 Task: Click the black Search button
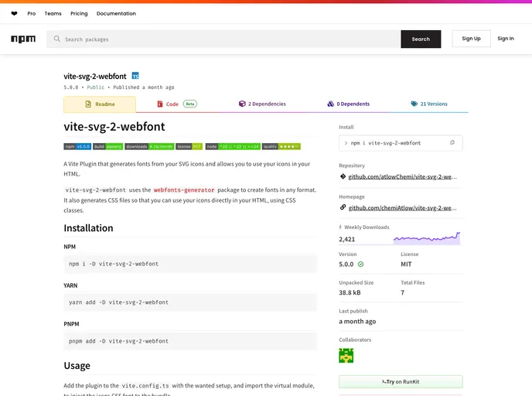421,39
